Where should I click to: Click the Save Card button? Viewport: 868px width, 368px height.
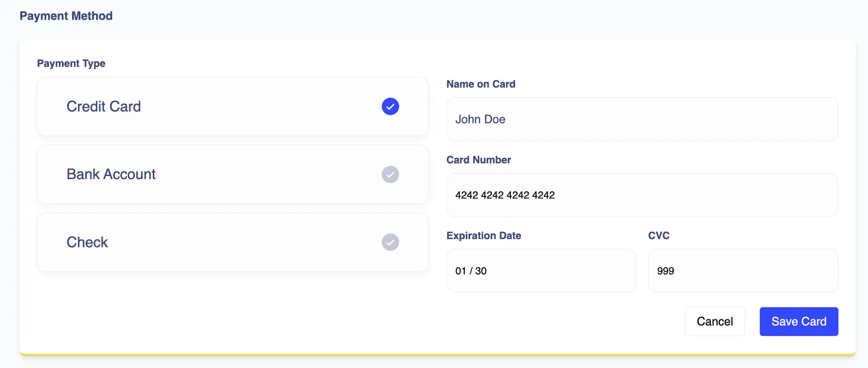(798, 321)
